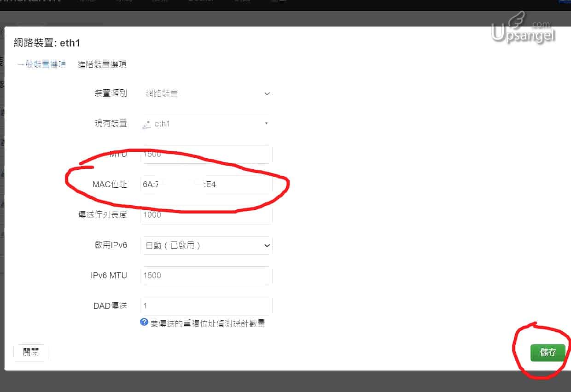The image size is (571, 392).
Task: Select the 傳送佇列長度 input box
Action: [206, 215]
